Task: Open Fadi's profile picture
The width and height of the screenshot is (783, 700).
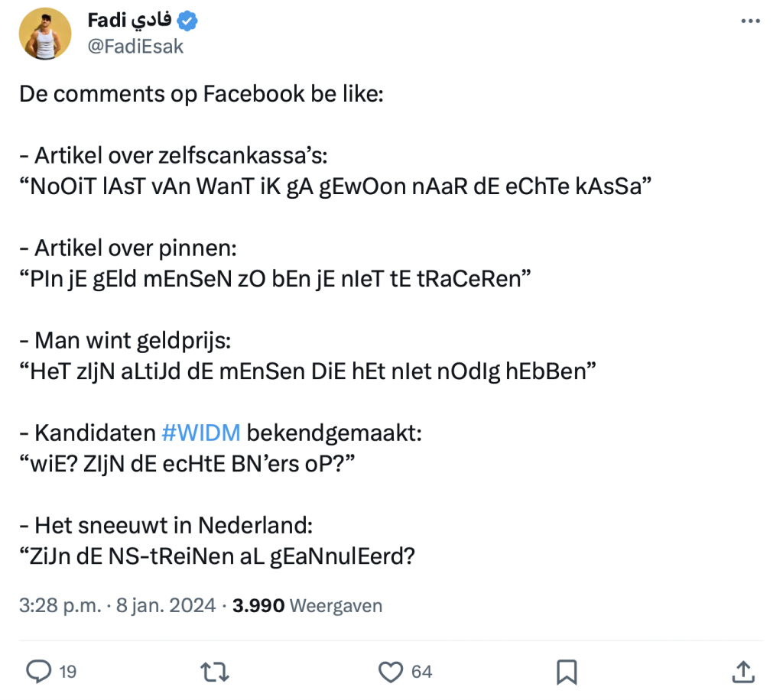Action: (45, 34)
